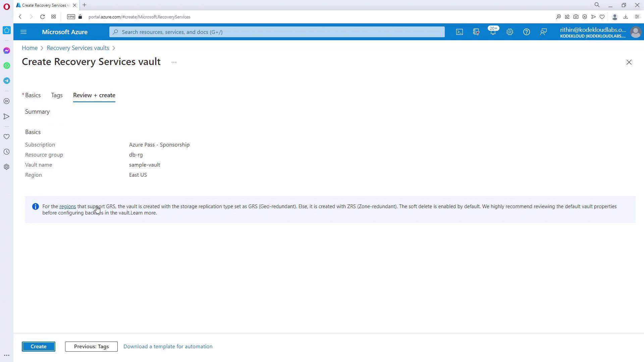Open the Azure portal hamburger menu

pyautogui.click(x=23, y=32)
